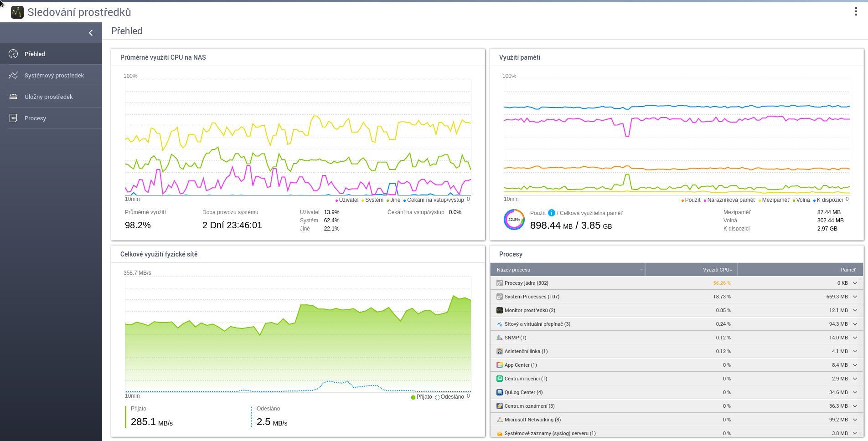Click the Monitor prostředků process icon
The height and width of the screenshot is (441, 868).
(500, 310)
